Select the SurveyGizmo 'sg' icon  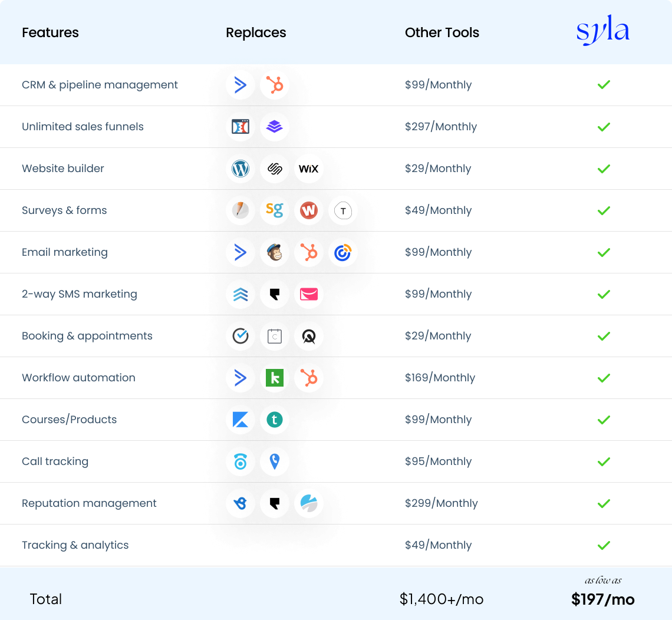[x=275, y=210]
